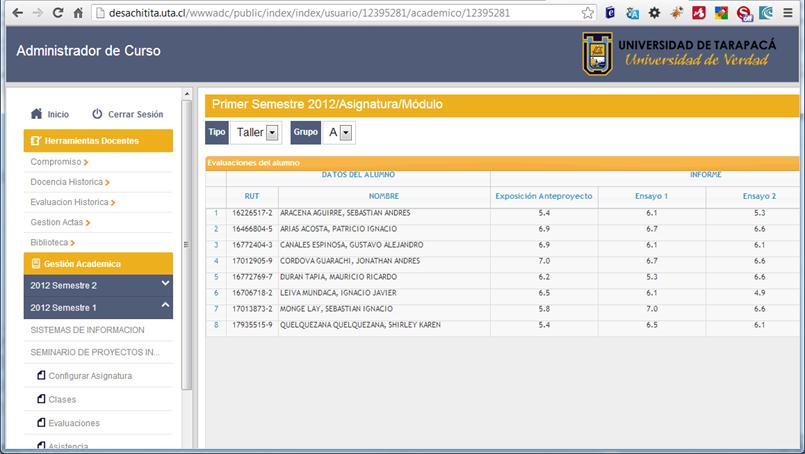805x454 pixels.
Task: Click the Configurar Asignatura page icon
Action: coord(41,376)
